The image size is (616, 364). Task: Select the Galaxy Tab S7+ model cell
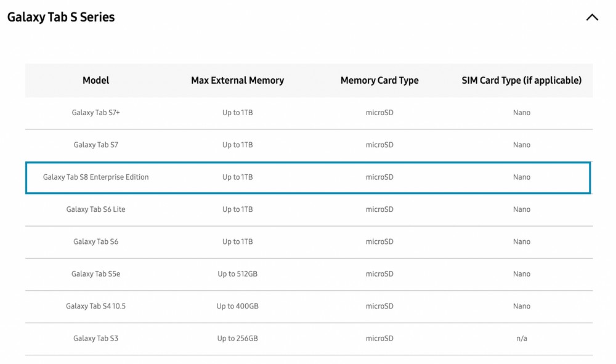pos(96,113)
